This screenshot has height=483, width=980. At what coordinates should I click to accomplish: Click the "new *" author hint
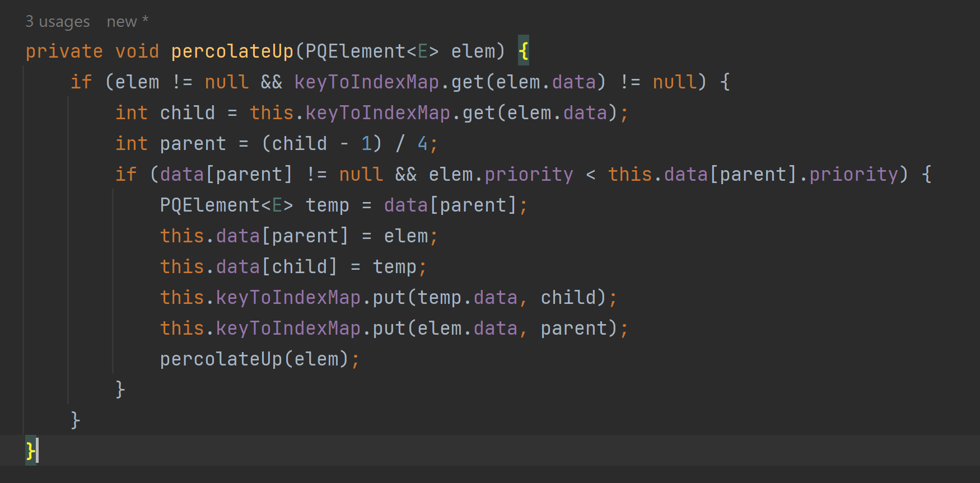(x=127, y=22)
